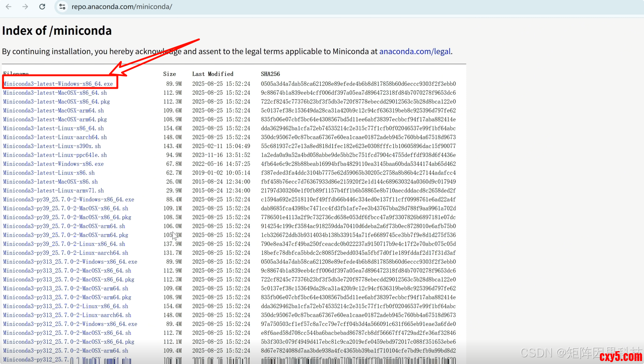Download Miniconda3-latest-MacOSX-x86.sh
The width and height of the screenshot is (644, 364).
tap(51, 182)
